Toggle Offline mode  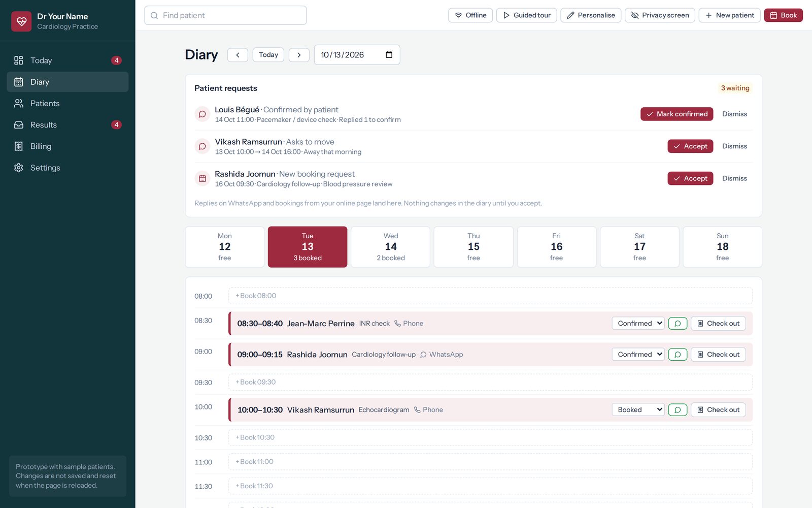point(470,15)
